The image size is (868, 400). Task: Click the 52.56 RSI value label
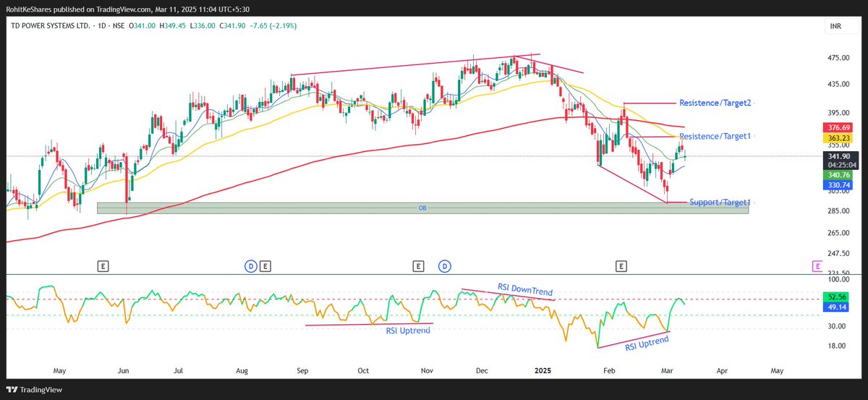pyautogui.click(x=835, y=297)
